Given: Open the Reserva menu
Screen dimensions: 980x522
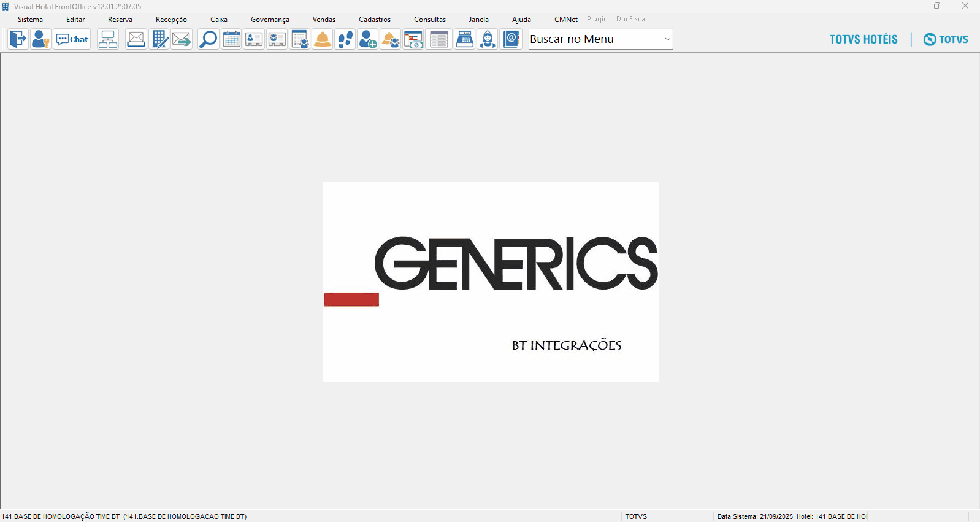Looking at the screenshot, I should (120, 20).
